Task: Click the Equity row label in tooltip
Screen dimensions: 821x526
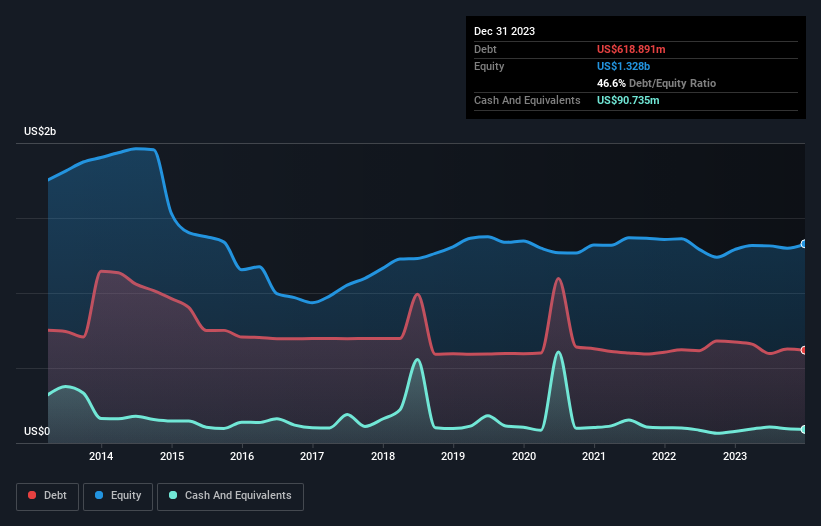Action: coord(489,66)
